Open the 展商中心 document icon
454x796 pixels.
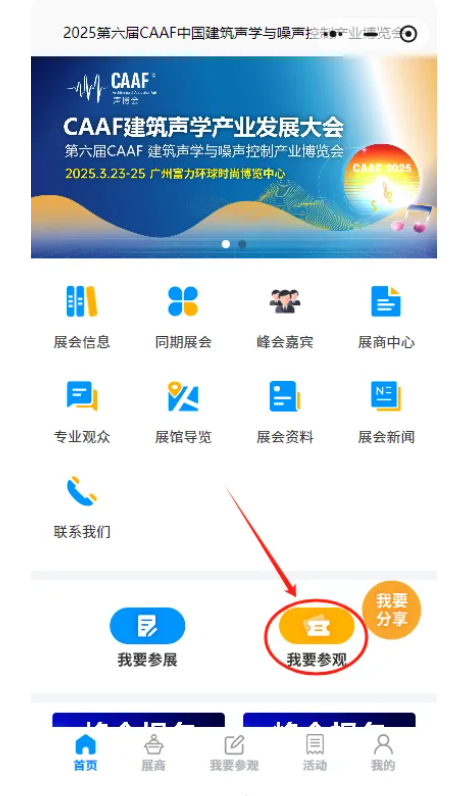coord(386,302)
